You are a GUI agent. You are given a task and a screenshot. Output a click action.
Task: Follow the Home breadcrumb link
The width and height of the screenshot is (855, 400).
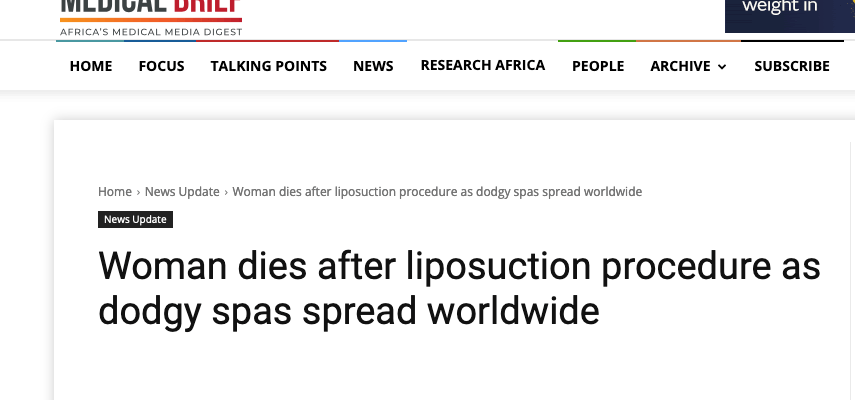pos(115,192)
